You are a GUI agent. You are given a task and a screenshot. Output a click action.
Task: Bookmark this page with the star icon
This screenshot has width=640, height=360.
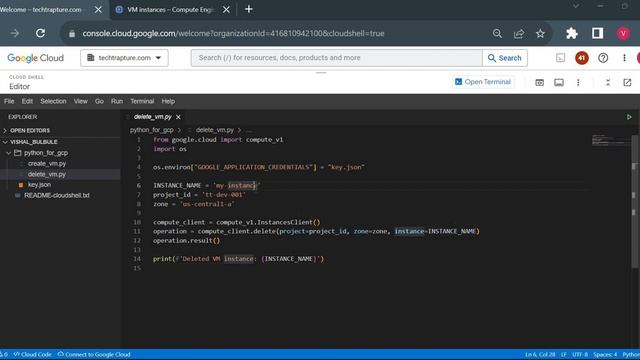540,33
